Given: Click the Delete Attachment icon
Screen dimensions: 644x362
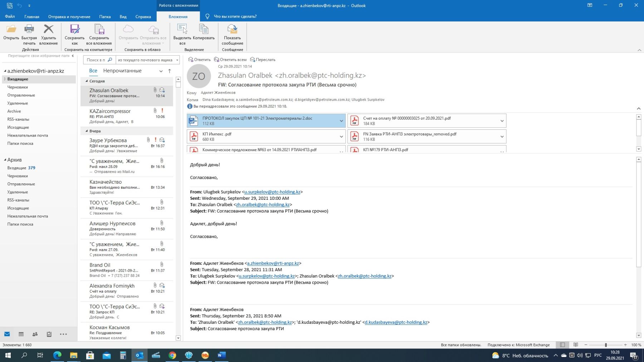Looking at the screenshot, I should tap(48, 30).
